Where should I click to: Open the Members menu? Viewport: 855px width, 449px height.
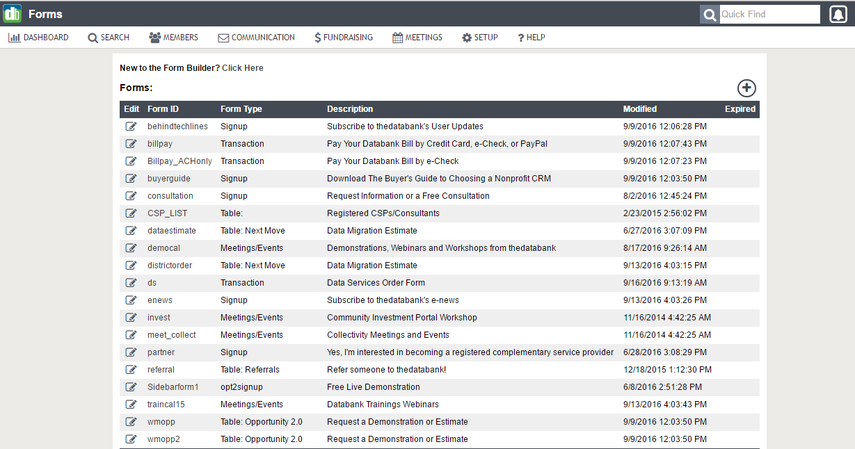pyautogui.click(x=173, y=38)
